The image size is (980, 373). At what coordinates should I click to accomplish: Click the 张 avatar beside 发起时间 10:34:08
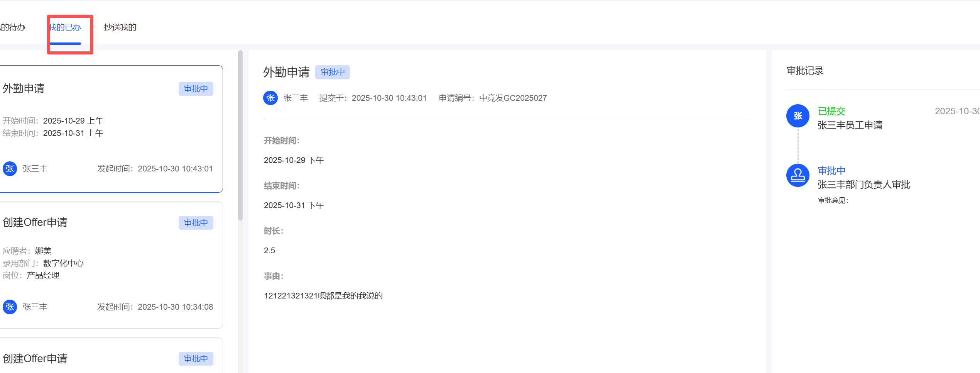point(10,307)
